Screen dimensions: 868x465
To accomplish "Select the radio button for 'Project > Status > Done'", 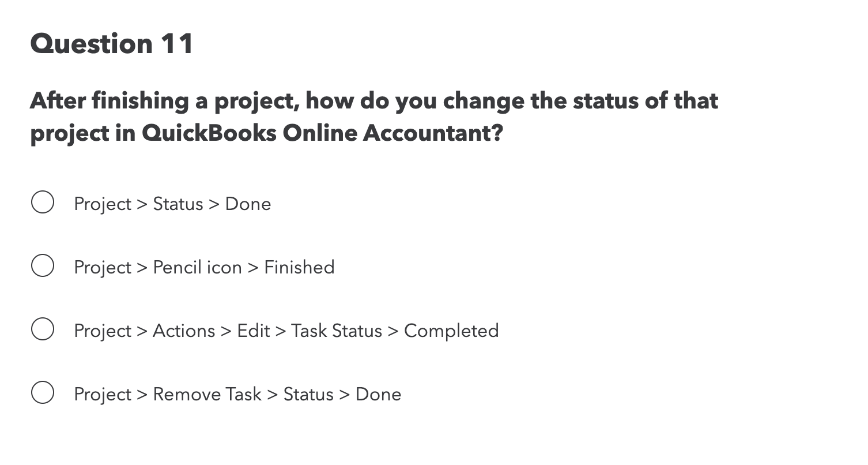I will coord(43,202).
